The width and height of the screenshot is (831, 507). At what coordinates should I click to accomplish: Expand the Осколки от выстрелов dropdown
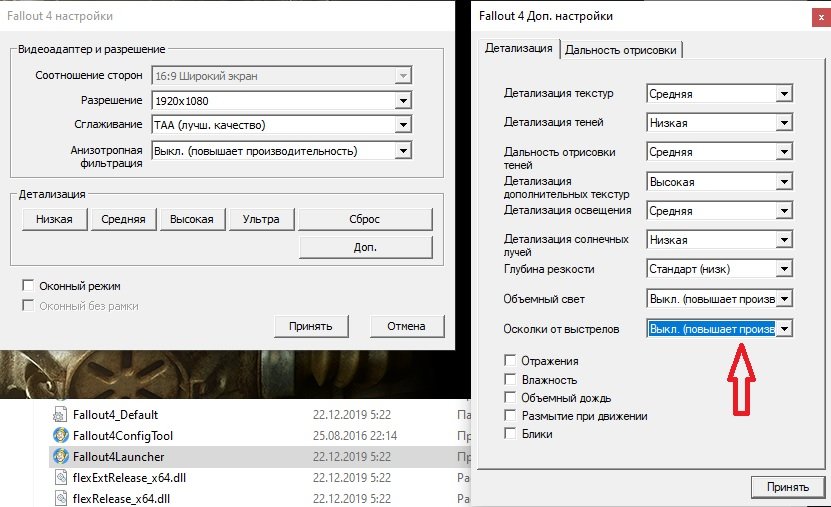(x=784, y=329)
